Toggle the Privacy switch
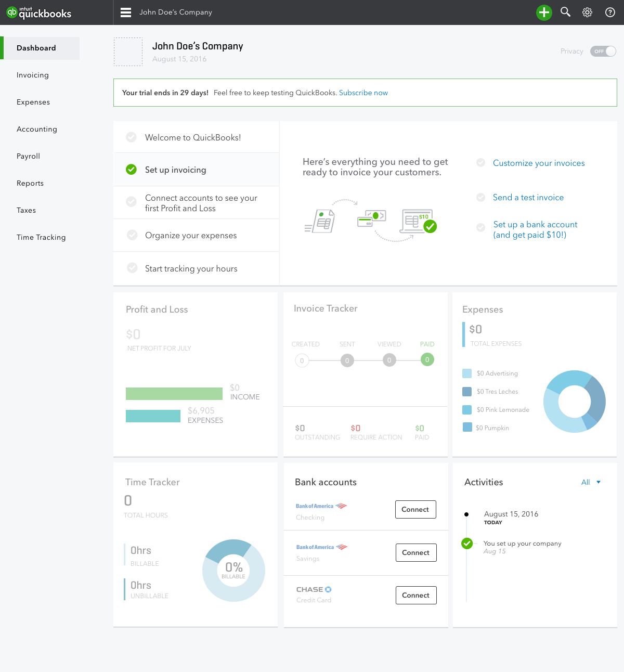This screenshot has height=672, width=624. [x=603, y=51]
